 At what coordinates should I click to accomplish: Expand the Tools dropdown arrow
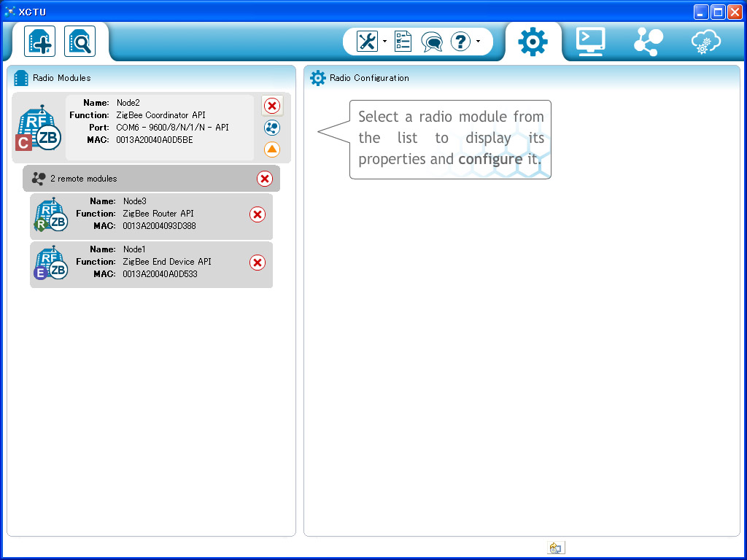point(384,42)
